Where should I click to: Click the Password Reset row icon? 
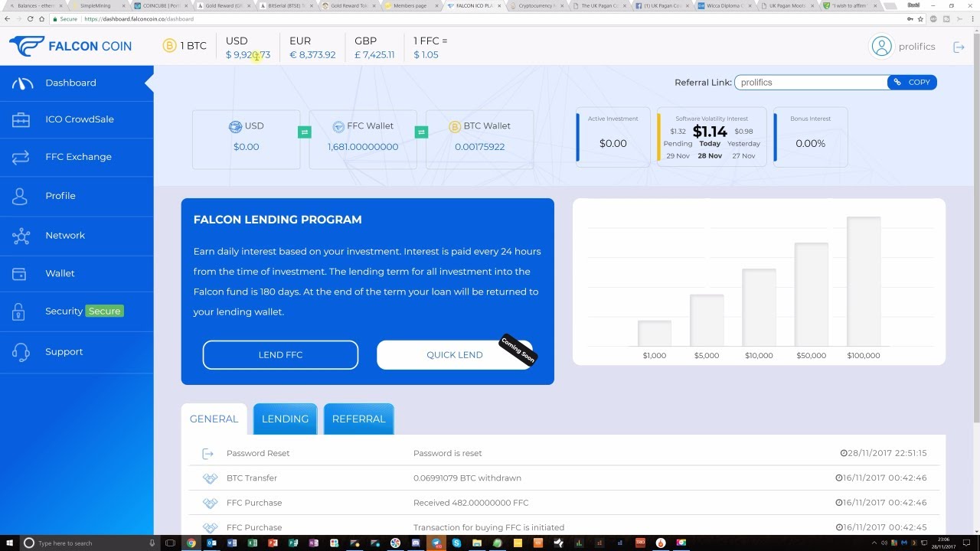pyautogui.click(x=208, y=454)
